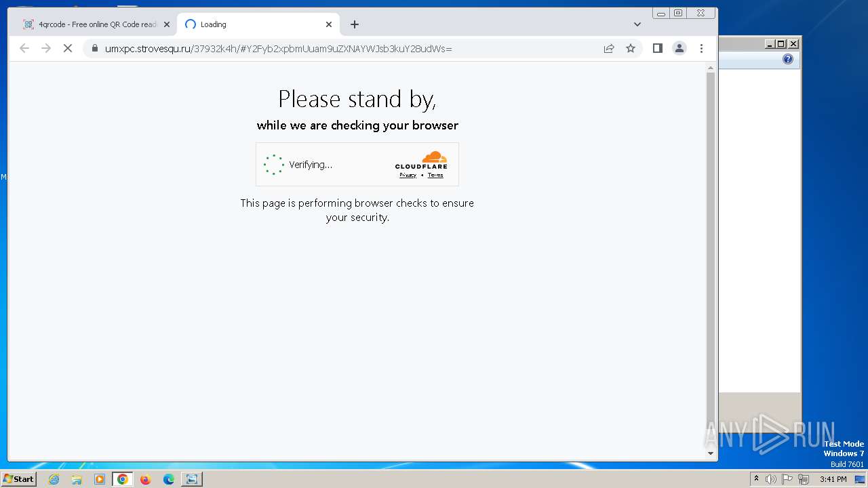Go forward to next page

click(46, 48)
